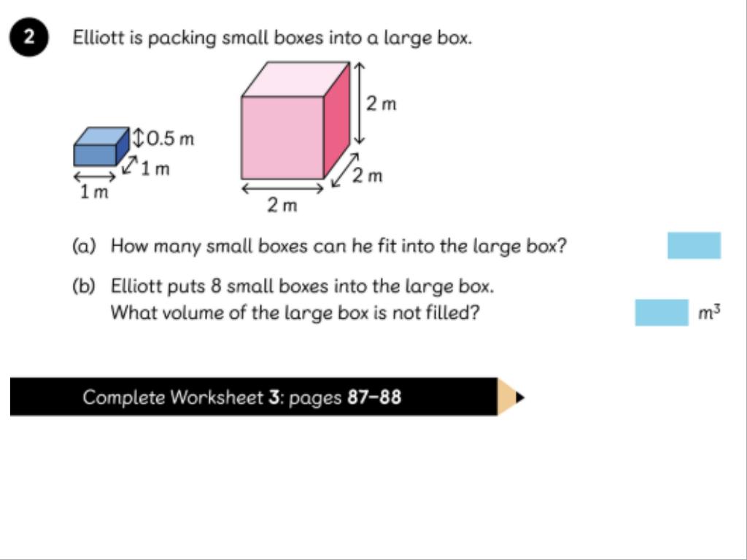
Task: Open the Complete Worksheet 3 banner
Action: (x=253, y=397)
